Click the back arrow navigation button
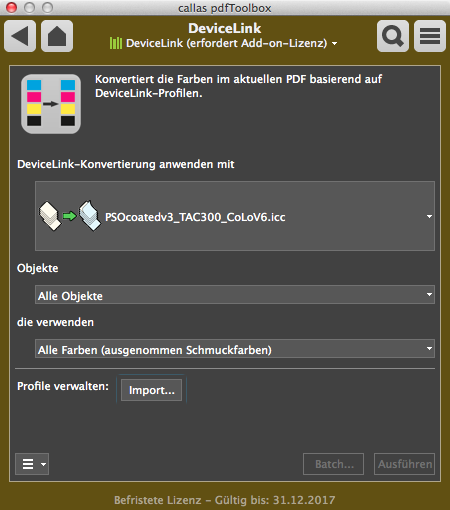450x510 pixels. [20, 36]
